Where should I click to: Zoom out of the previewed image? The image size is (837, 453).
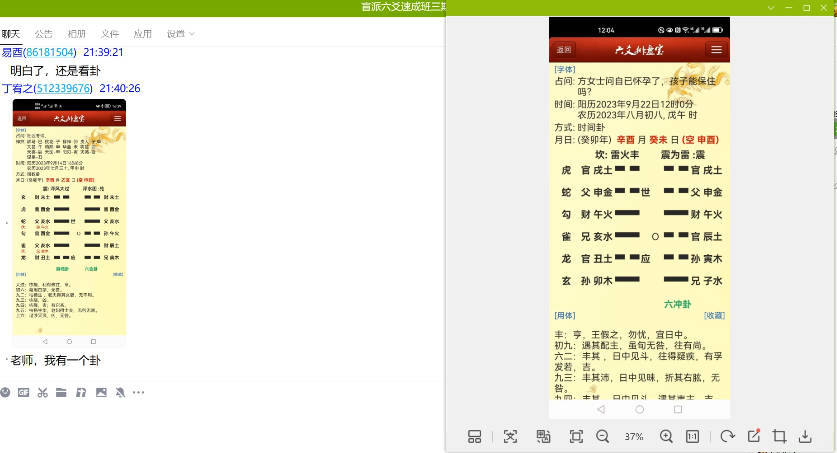pos(603,436)
